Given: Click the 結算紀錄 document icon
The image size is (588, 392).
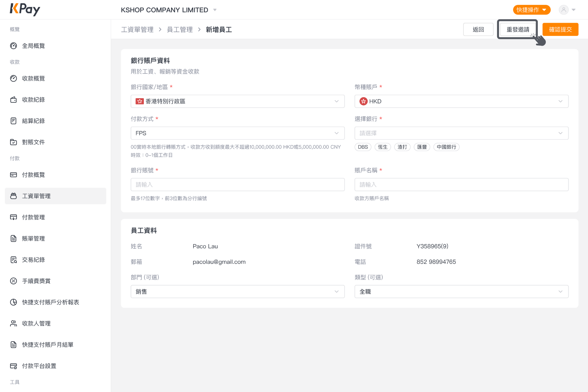Looking at the screenshot, I should click(x=13, y=121).
